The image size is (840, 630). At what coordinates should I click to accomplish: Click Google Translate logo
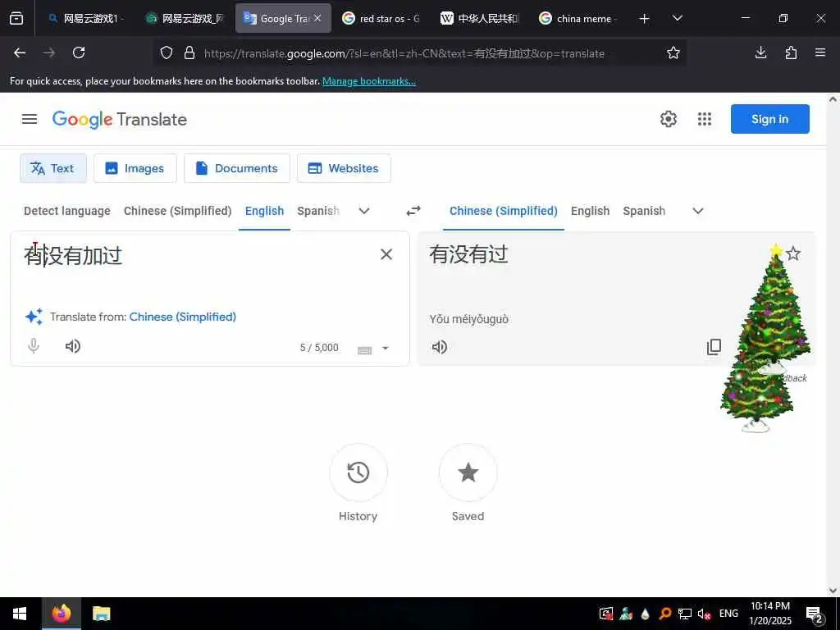click(120, 120)
